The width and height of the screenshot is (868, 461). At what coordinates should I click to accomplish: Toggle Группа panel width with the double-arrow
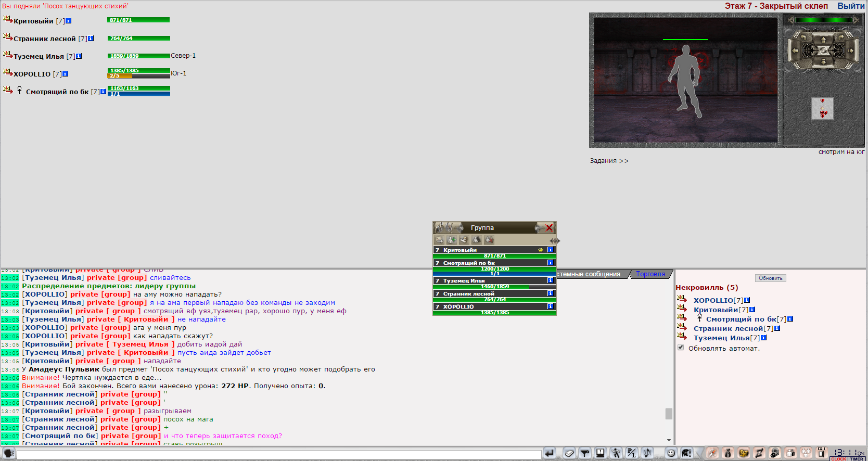(555, 241)
